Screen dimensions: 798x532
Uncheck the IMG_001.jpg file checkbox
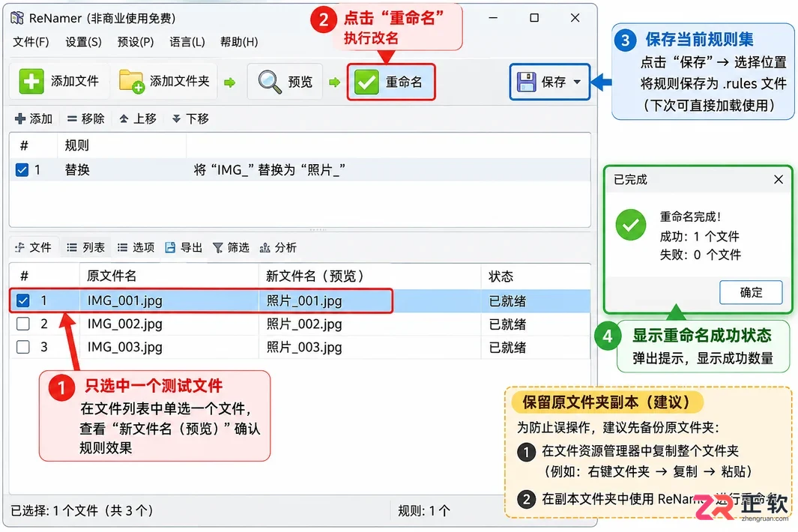tap(23, 300)
